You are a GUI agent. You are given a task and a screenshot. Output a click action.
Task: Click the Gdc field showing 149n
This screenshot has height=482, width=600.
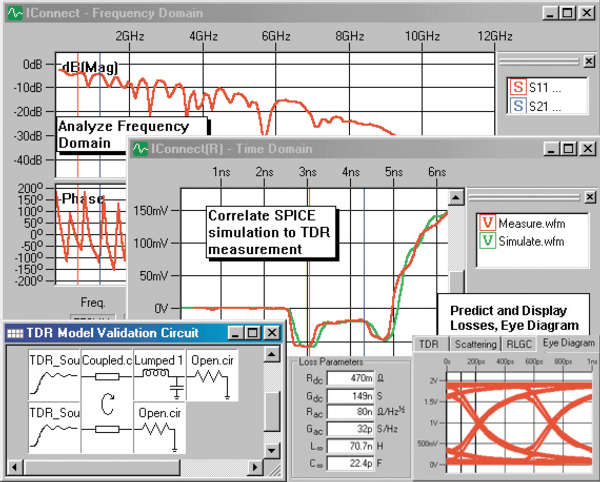click(350, 395)
